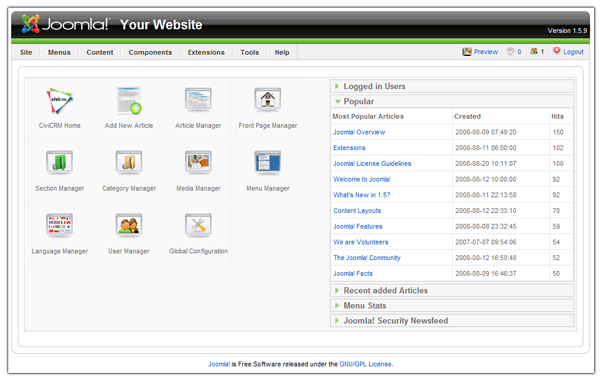Open the Components menu

[x=150, y=52]
